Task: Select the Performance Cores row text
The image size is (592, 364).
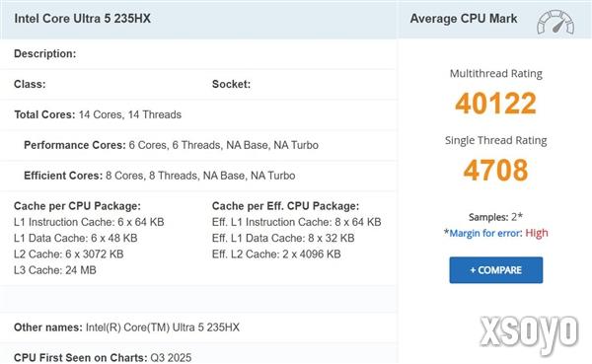Action: tap(171, 145)
